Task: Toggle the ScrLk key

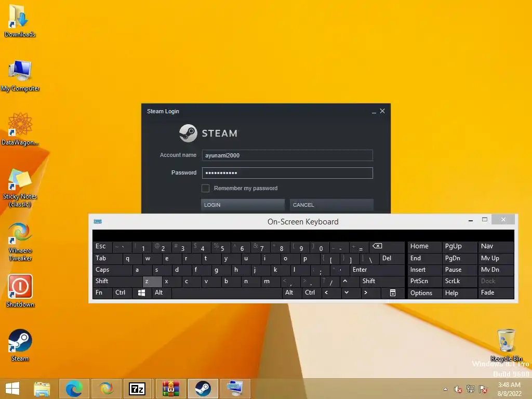Action: click(459, 281)
